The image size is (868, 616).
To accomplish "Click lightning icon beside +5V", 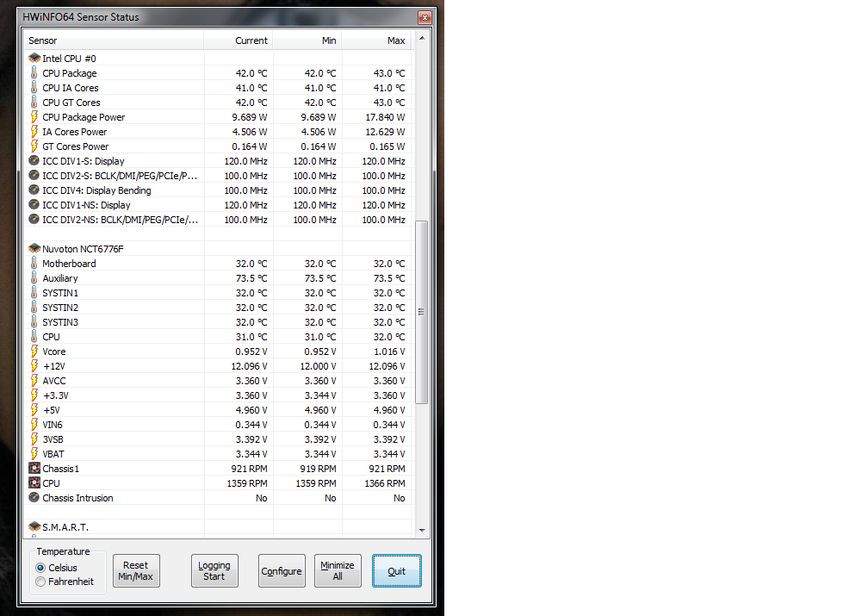I will point(34,410).
